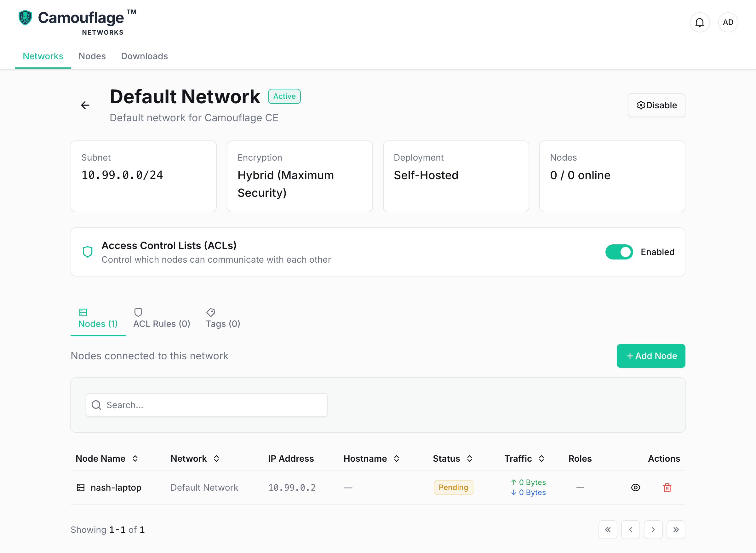
Task: Go back using the left arrow
Action: pyautogui.click(x=85, y=105)
